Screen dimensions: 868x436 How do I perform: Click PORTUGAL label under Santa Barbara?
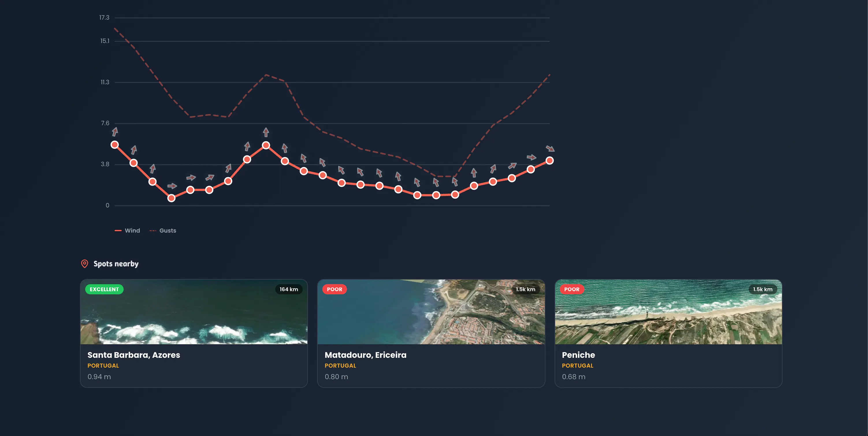103,366
